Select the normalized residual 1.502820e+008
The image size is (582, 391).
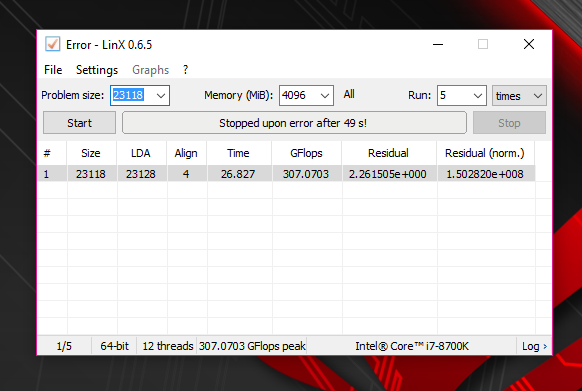pyautogui.click(x=485, y=174)
